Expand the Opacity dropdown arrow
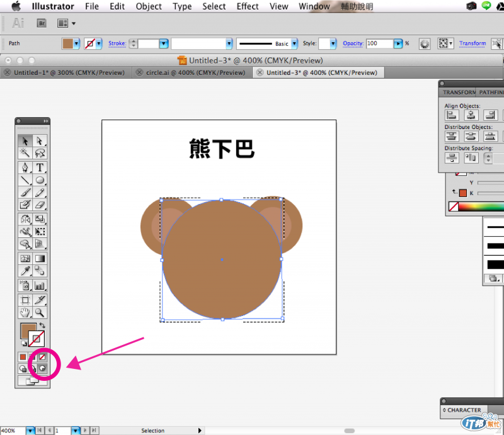This screenshot has width=504, height=435. (398, 44)
